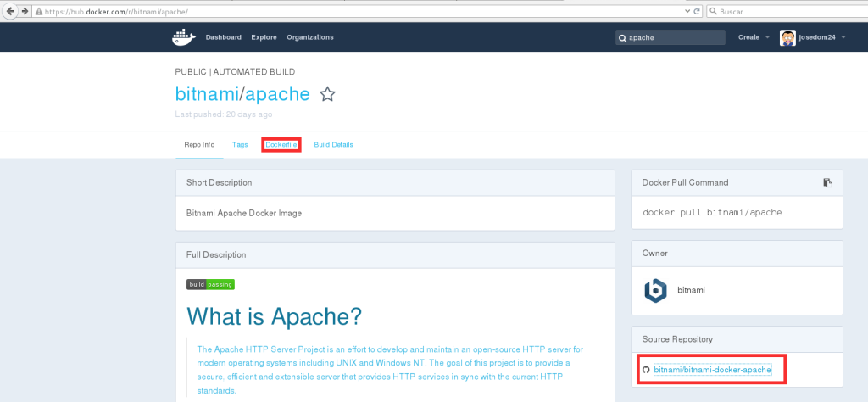Viewport: 868px width, 402px height.
Task: Click the Docker whale logo
Action: coord(183,37)
